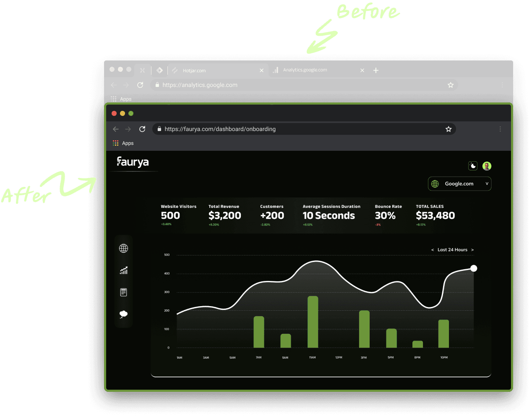Open the analytics chart icon in sidebar
The image size is (532, 417).
(x=123, y=270)
